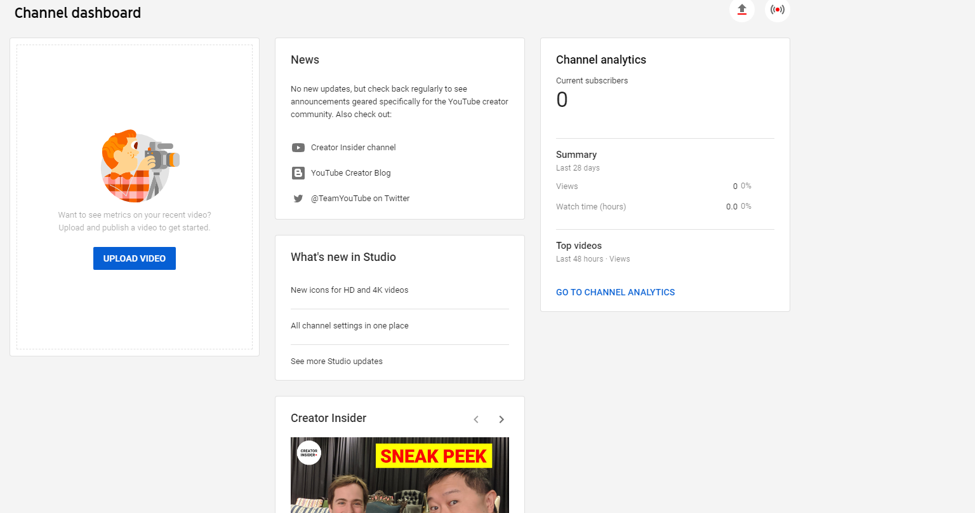
Task: Open GO TO CHANNEL ANALYTICS link
Action: coord(615,292)
